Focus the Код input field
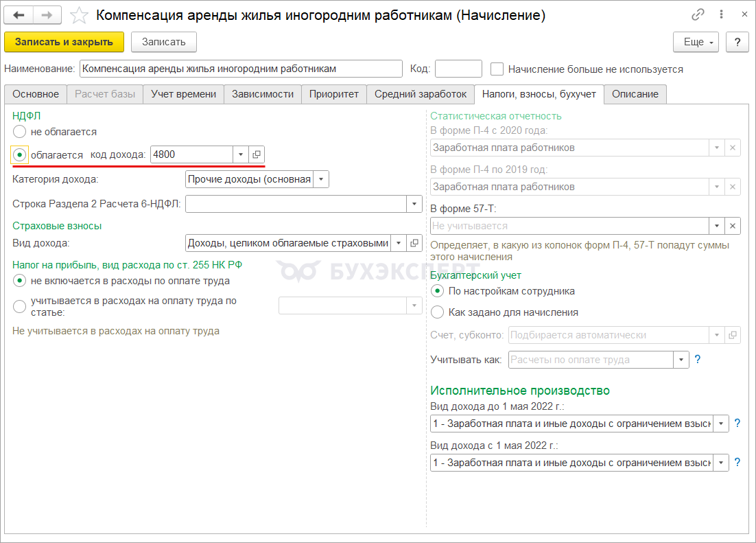The width and height of the screenshot is (756, 543). [458, 69]
